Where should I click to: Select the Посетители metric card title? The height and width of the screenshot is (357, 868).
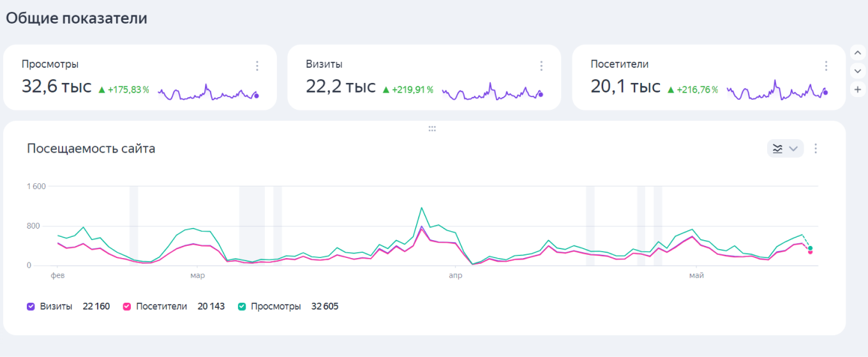[x=620, y=64]
